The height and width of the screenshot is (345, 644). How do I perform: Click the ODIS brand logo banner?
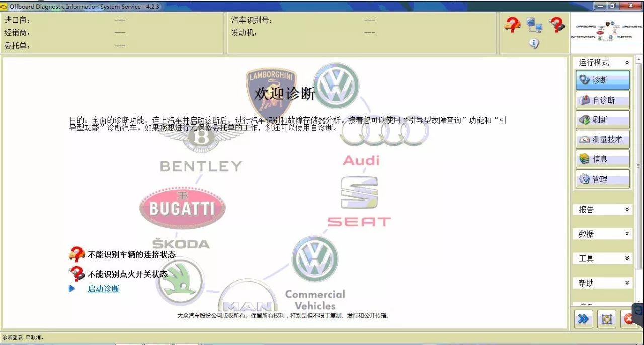tap(606, 32)
